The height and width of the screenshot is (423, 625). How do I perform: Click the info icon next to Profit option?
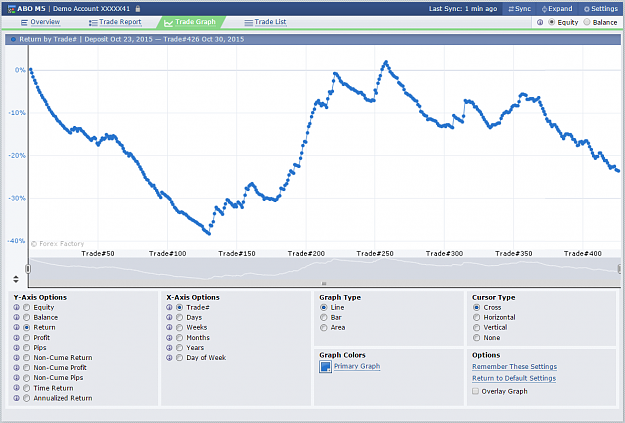[x=16, y=338]
